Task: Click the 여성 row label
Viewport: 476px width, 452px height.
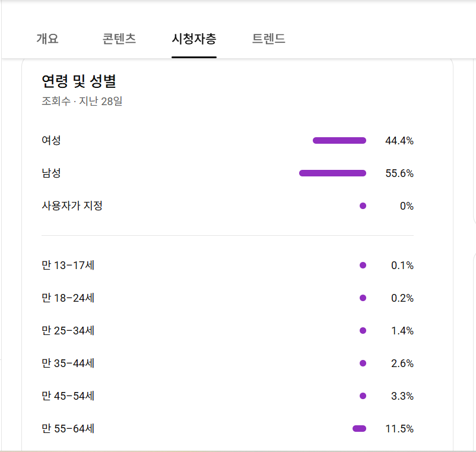Action: click(x=51, y=141)
